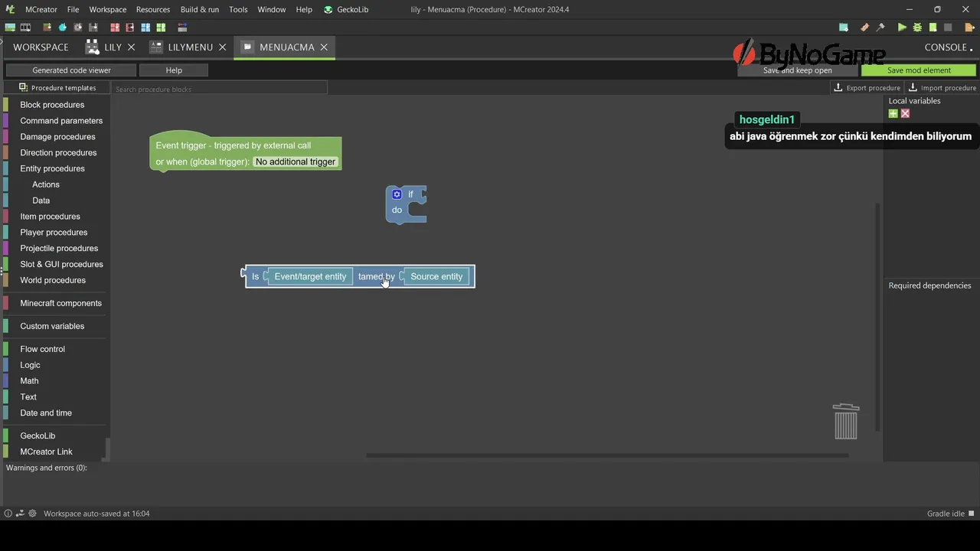Click Save mod element button

pyautogui.click(x=919, y=70)
